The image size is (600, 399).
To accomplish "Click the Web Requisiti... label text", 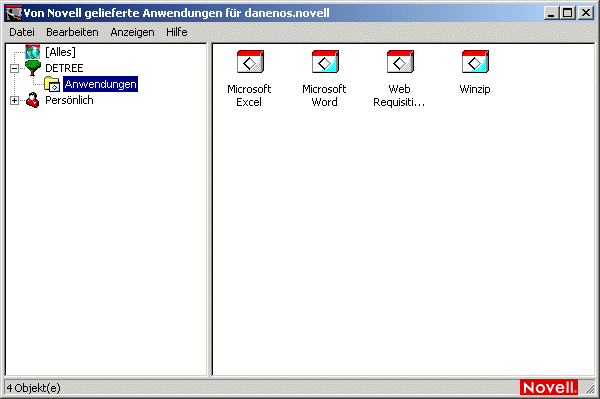I will 399,96.
